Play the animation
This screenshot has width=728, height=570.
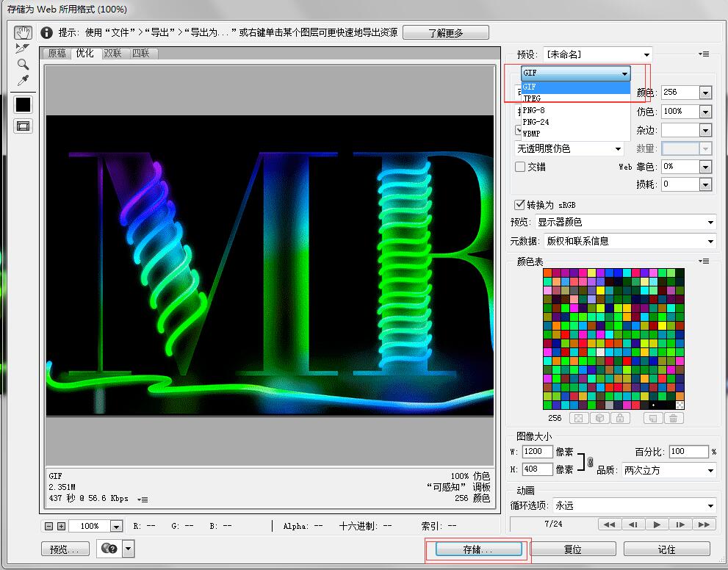657,524
